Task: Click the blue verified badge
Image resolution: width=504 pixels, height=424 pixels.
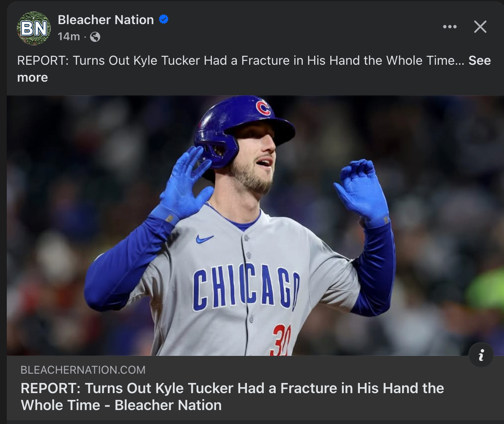Action: (164, 19)
